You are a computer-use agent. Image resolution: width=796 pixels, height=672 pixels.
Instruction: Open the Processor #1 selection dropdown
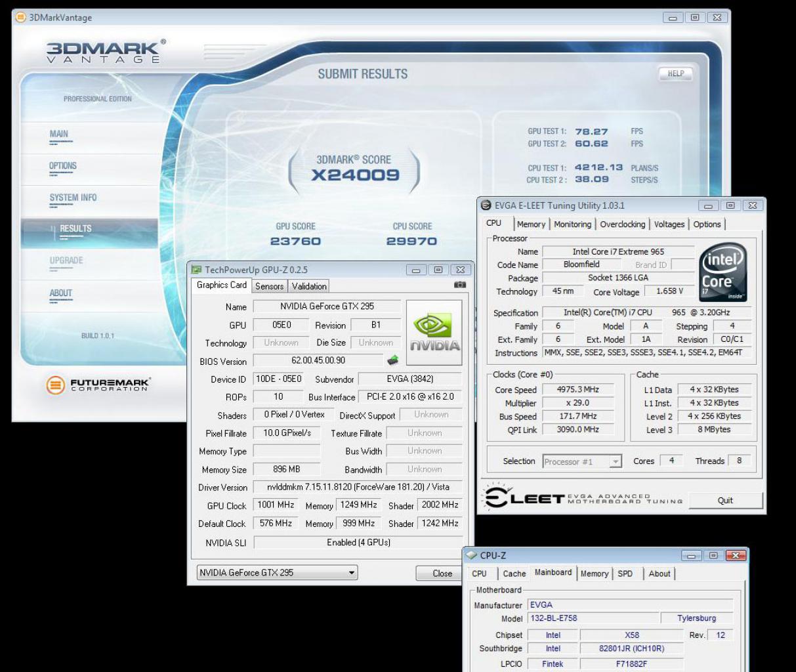582,461
